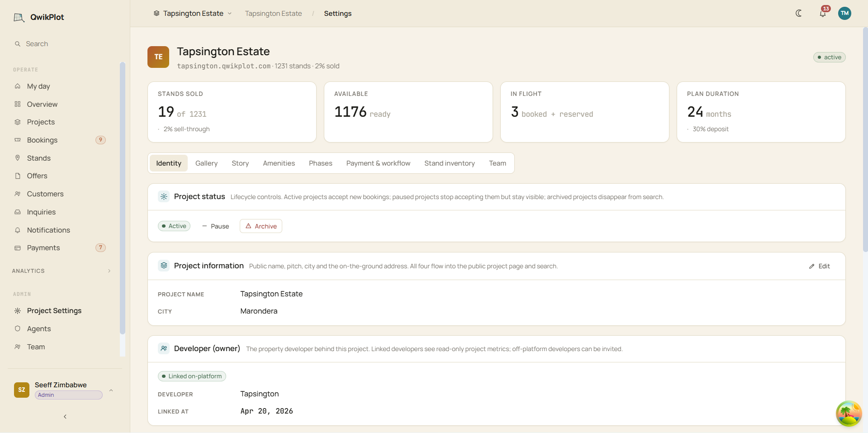
Task: Click the Search magnifier icon
Action: click(x=18, y=44)
